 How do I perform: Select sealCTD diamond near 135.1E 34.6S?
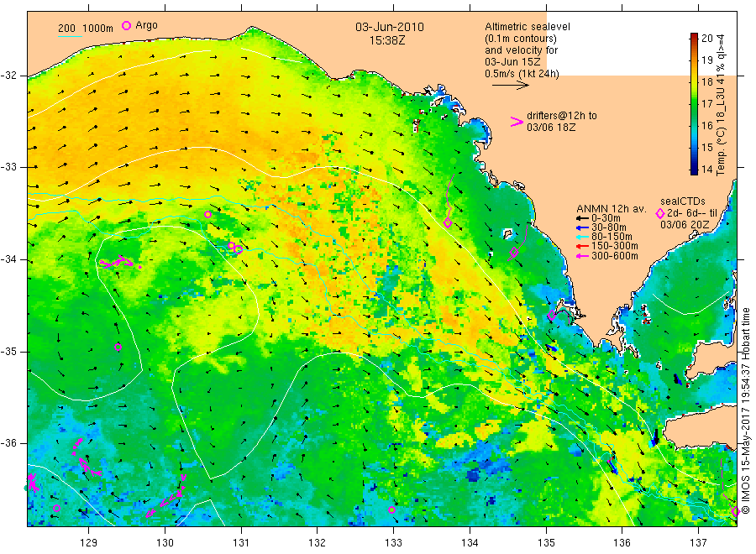coord(552,315)
